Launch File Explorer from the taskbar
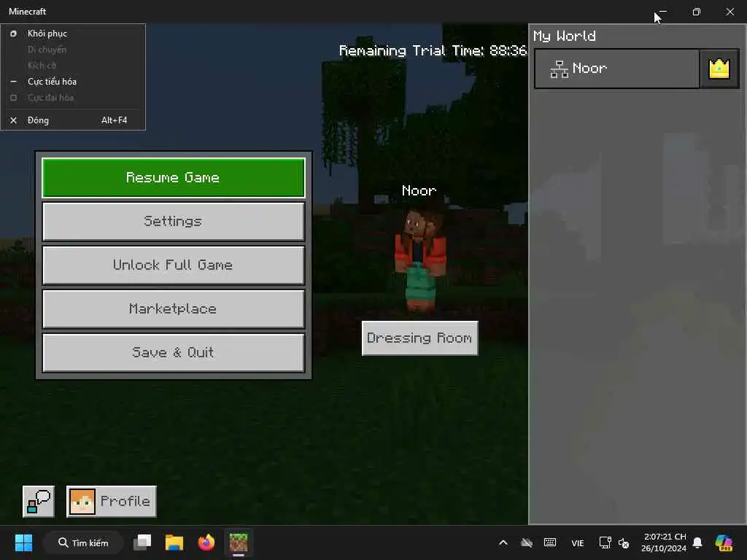 pos(174,542)
